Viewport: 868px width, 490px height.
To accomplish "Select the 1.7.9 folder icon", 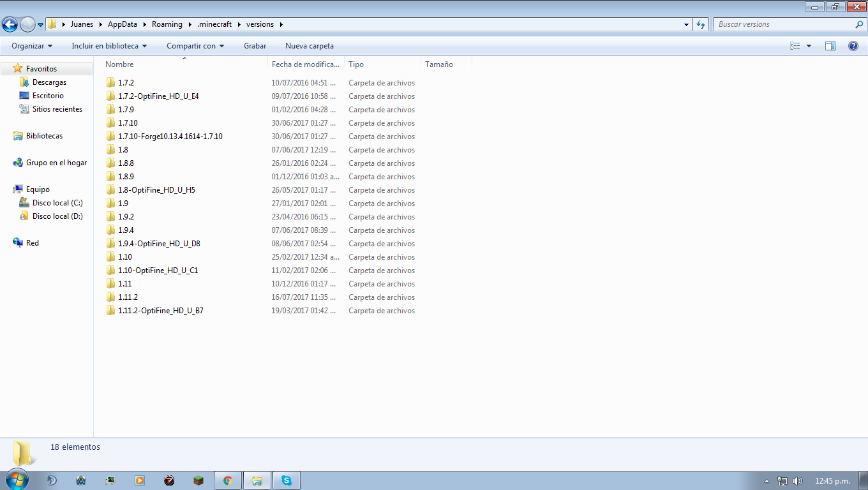I will pos(111,110).
